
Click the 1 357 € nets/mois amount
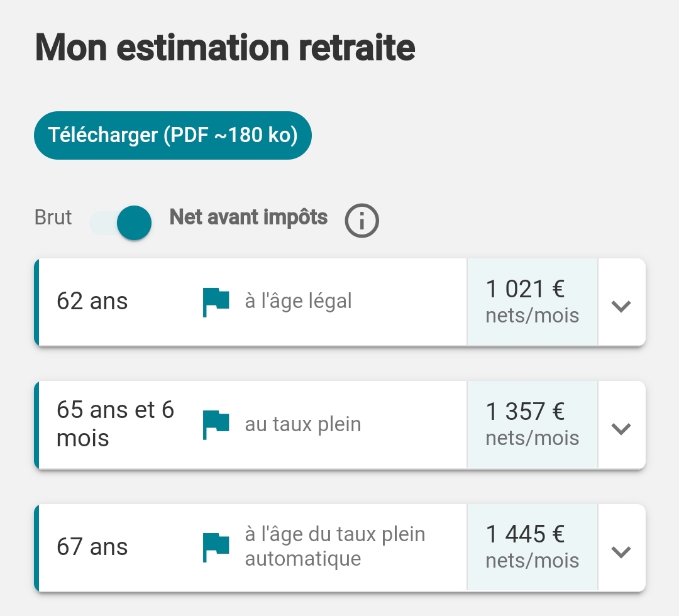[x=532, y=424]
